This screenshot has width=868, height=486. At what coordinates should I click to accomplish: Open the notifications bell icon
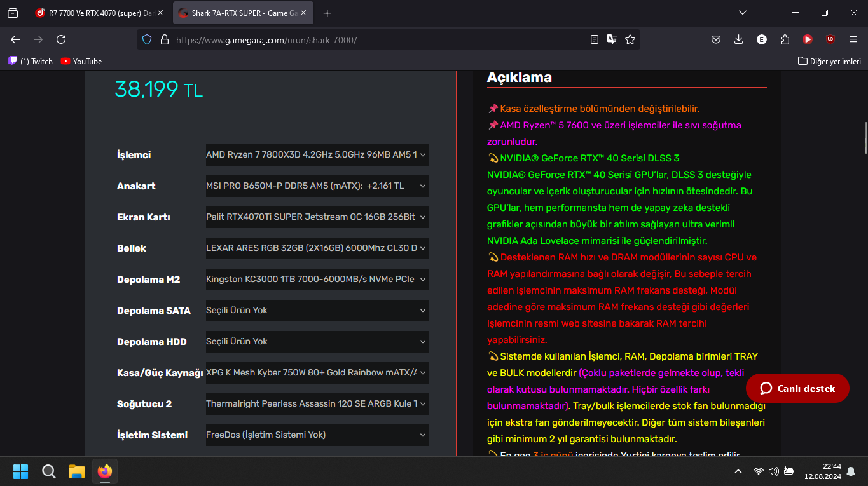851,471
